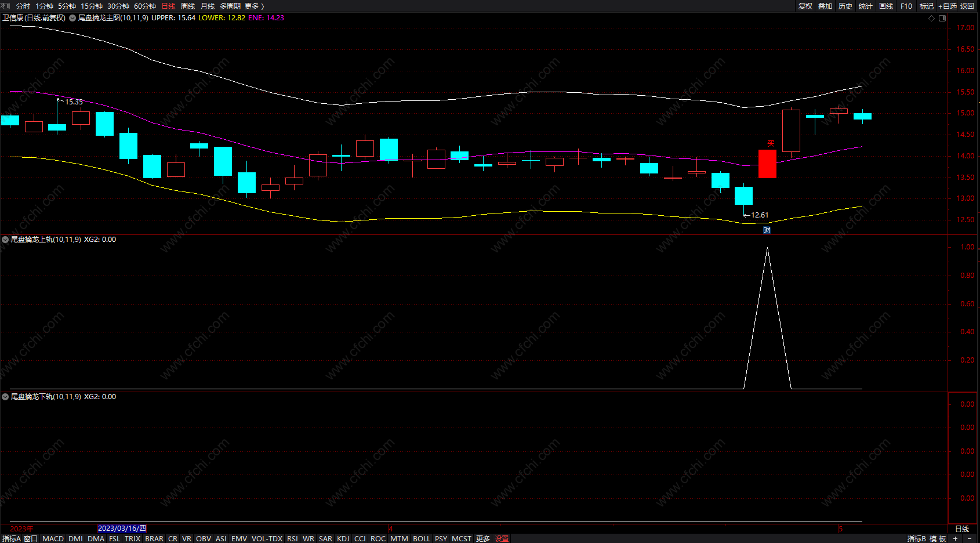Click the 窗口 window tab
The image size is (980, 543).
coord(31,539)
